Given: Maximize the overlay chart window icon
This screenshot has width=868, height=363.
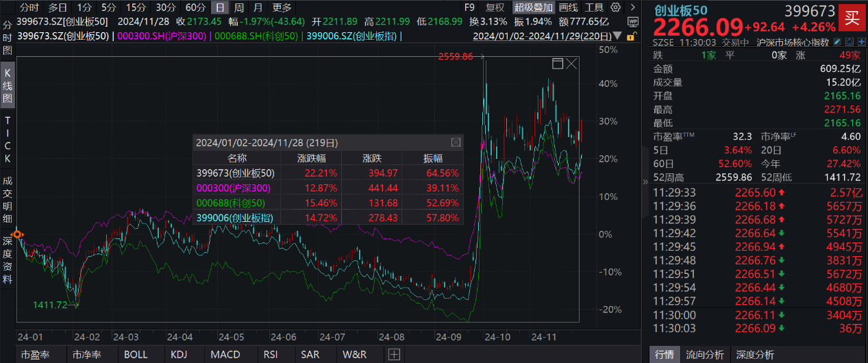Looking at the screenshot, I should click(558, 64).
